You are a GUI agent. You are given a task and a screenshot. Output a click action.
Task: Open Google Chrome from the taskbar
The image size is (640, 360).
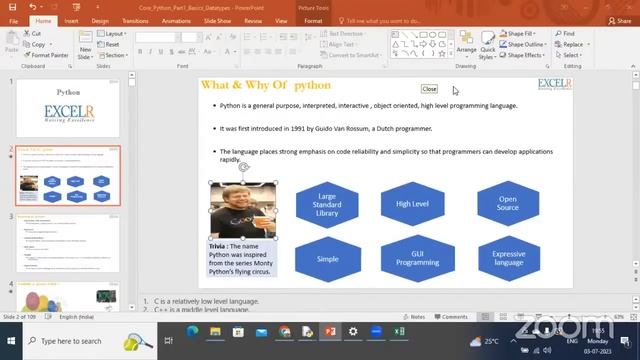click(284, 332)
